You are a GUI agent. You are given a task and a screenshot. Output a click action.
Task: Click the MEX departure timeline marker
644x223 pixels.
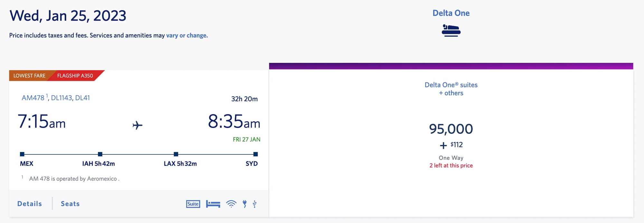coord(22,154)
